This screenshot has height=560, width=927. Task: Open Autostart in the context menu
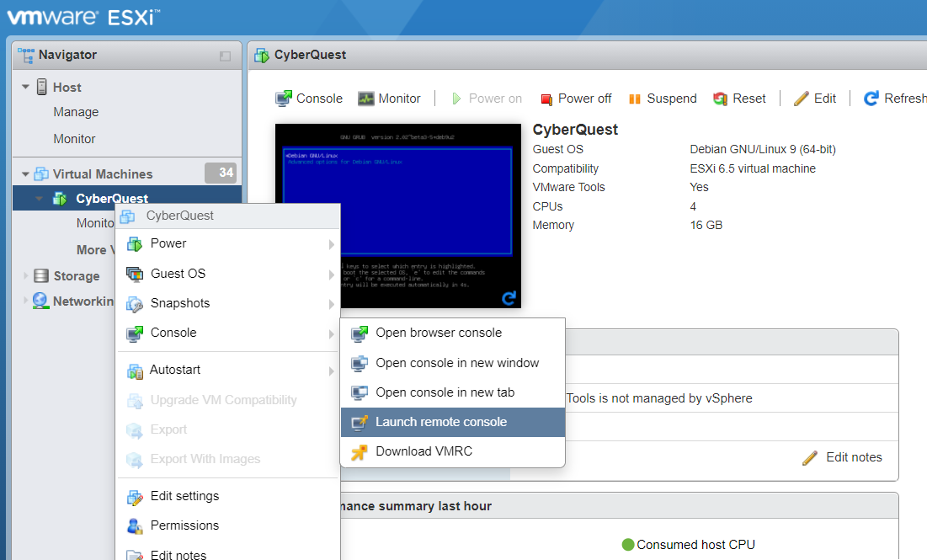tap(228, 371)
